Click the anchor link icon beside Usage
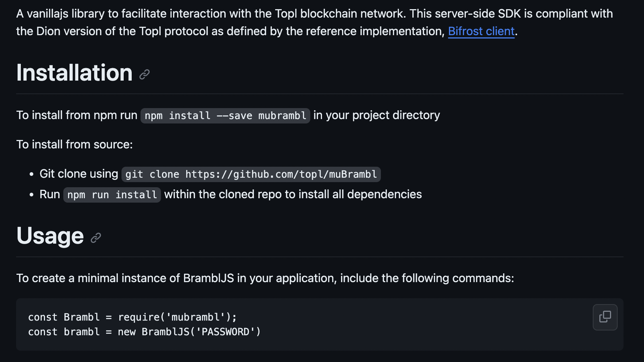 96,238
